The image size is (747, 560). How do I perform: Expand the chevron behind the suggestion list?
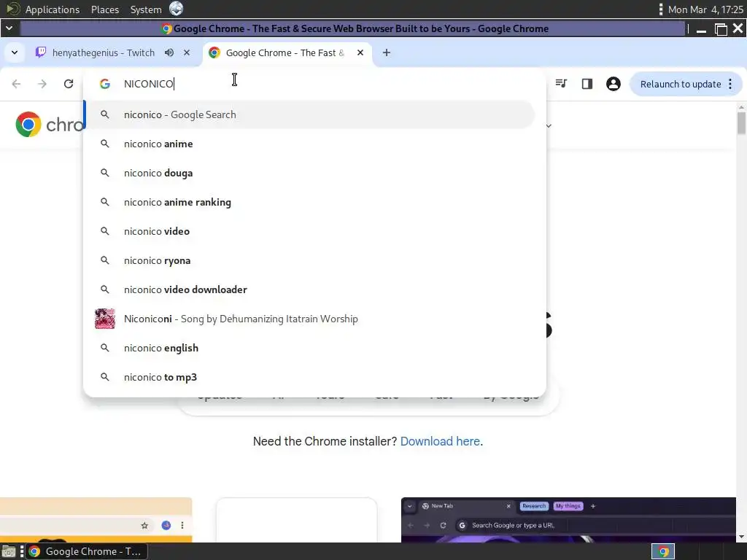point(549,125)
